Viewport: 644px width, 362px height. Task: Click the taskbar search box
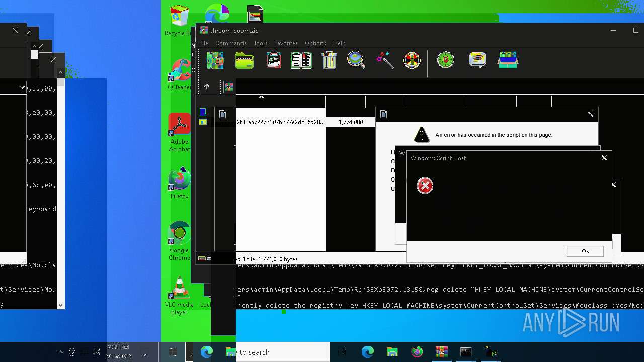click(x=283, y=352)
